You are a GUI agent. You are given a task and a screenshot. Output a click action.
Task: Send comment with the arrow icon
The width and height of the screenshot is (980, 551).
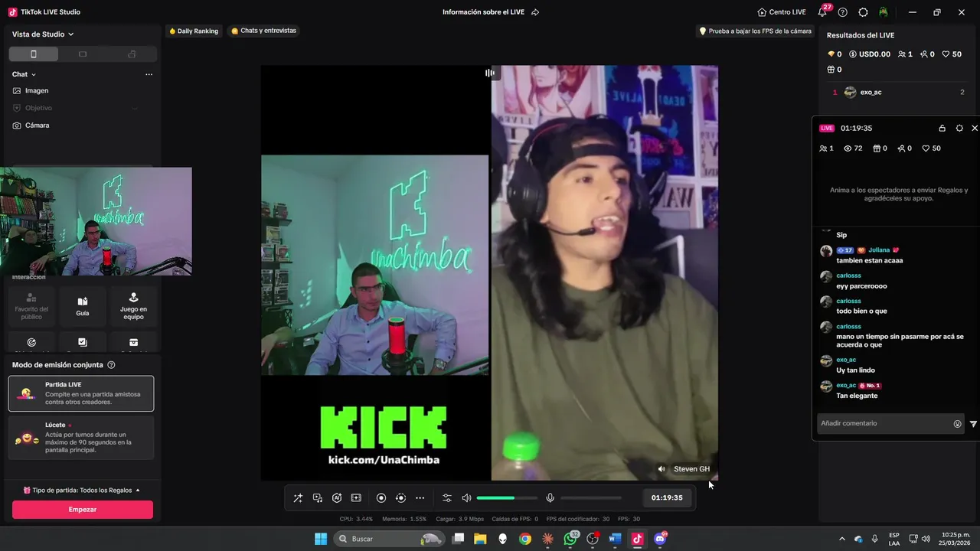[973, 423]
